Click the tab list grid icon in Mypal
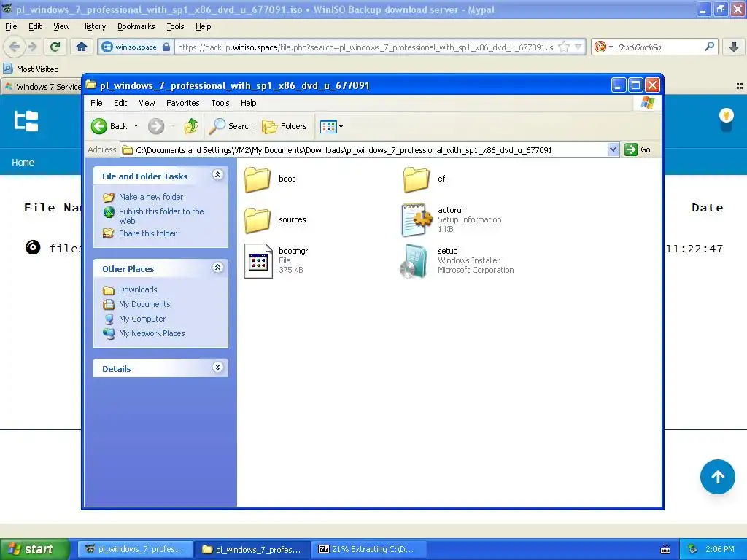 (x=740, y=86)
